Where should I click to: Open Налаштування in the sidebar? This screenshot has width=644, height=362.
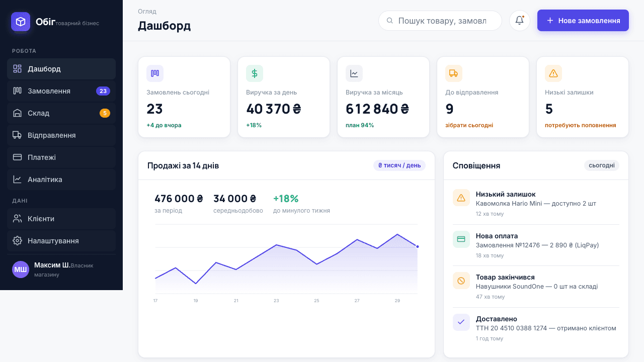(x=61, y=241)
